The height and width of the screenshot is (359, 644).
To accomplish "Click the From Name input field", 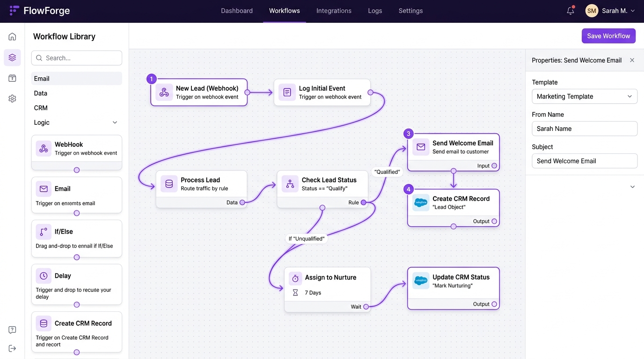I will pos(585,129).
